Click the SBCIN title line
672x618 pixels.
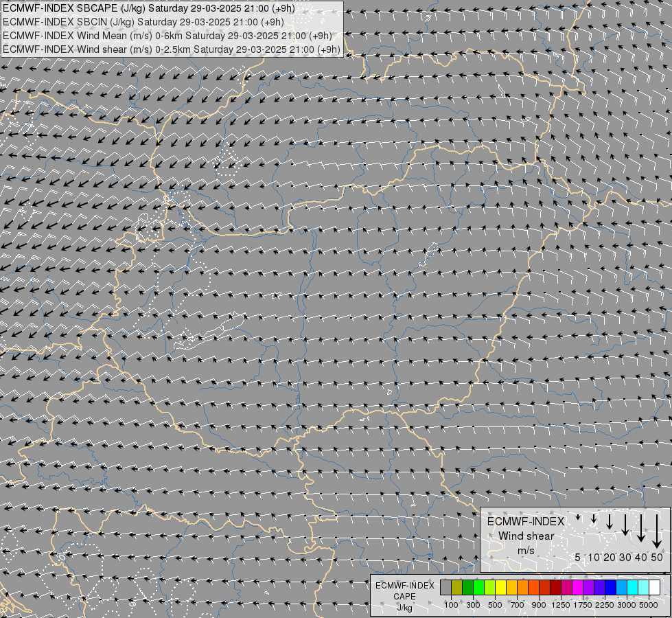click(x=143, y=22)
